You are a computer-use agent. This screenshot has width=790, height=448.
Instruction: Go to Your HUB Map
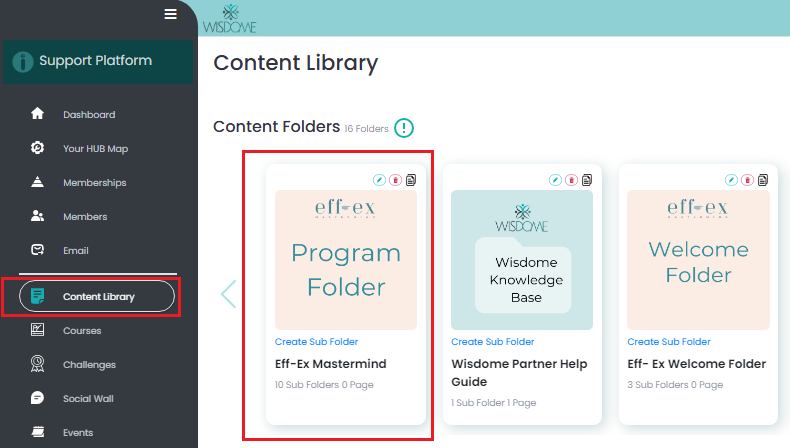96,149
